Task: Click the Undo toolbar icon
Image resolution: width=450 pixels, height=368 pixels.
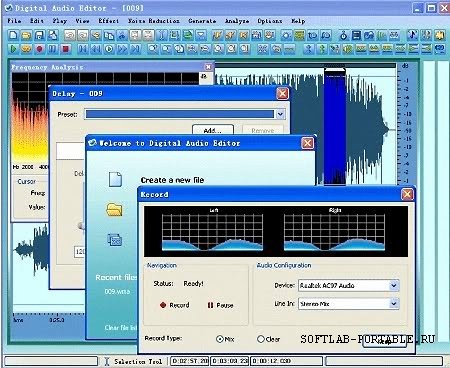Action: pyautogui.click(x=70, y=35)
